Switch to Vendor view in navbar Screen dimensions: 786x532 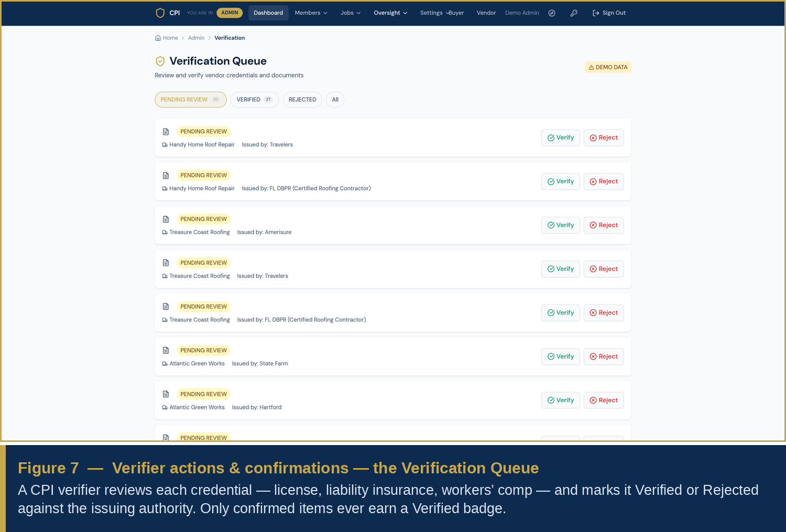coord(486,13)
